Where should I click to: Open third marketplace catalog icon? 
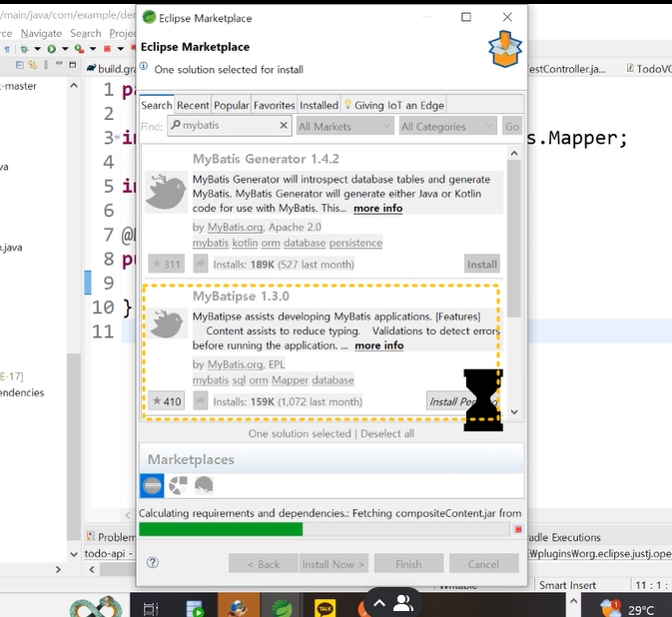coord(204,486)
